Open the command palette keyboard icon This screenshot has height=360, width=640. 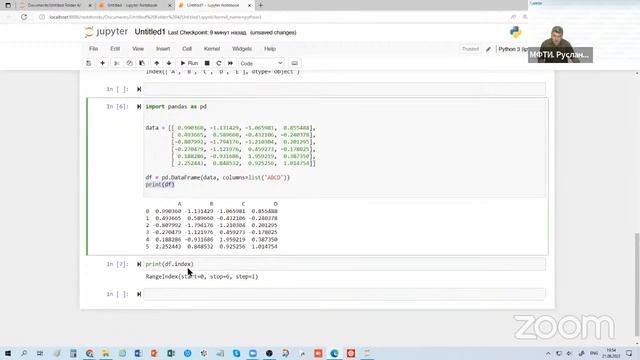pyautogui.click(x=294, y=63)
